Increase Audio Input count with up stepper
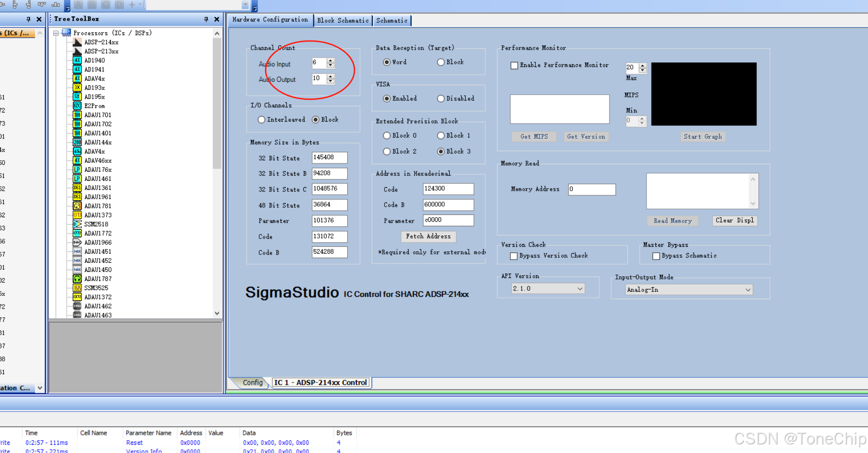Screen dimensions: 868x453 point(331,61)
